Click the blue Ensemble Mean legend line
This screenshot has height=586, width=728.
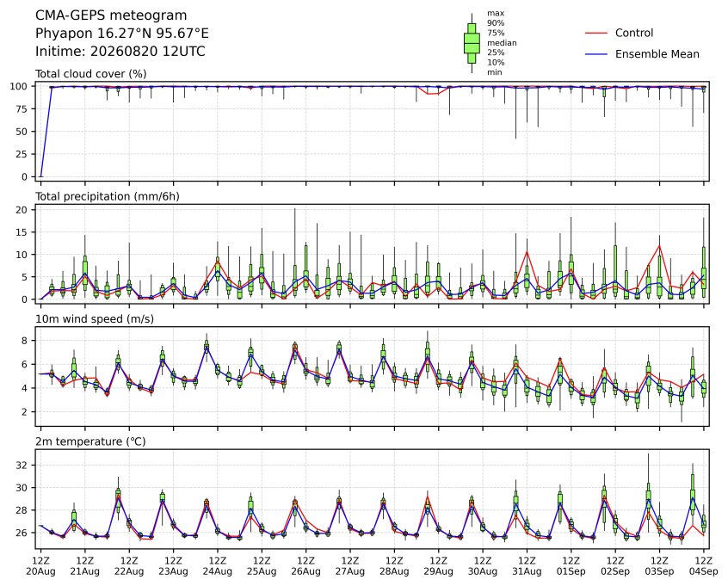tap(596, 54)
